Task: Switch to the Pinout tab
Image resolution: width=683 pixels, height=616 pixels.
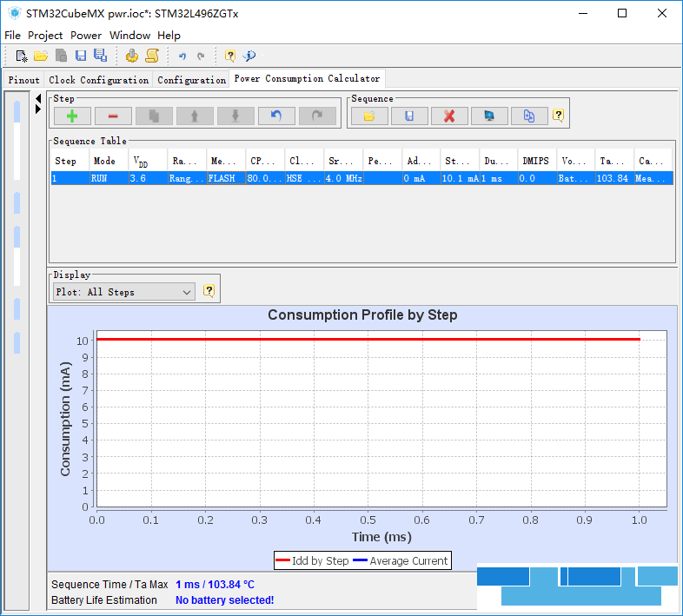Action: pyautogui.click(x=24, y=80)
